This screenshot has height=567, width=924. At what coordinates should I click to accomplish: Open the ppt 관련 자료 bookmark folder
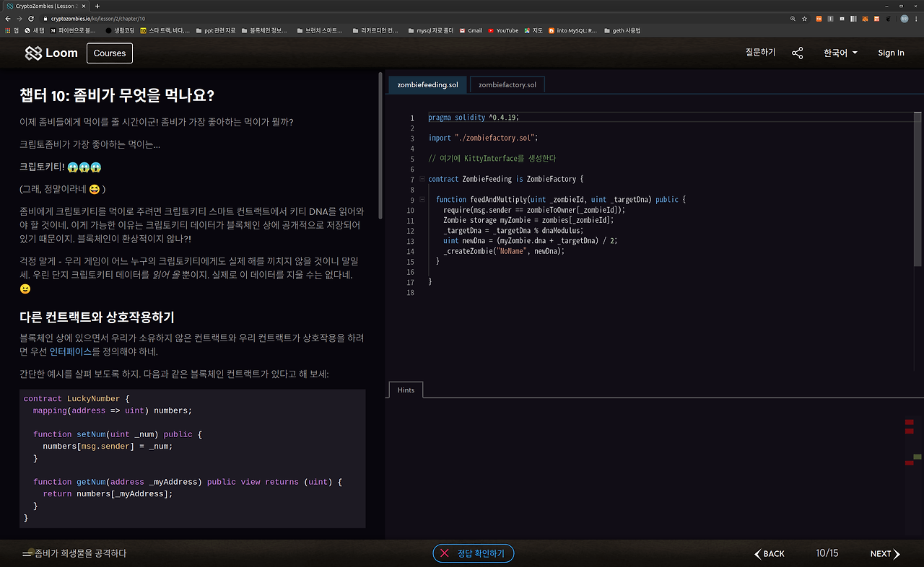click(216, 30)
